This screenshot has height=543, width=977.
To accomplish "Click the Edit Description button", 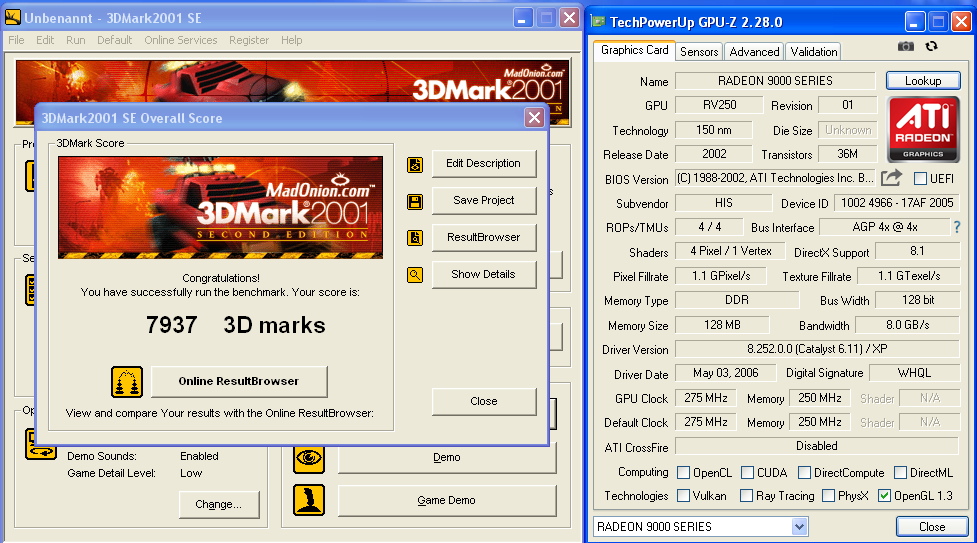I will 484,163.
